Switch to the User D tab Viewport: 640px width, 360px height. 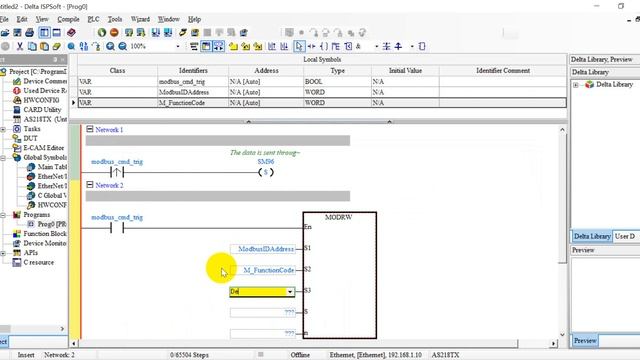coord(626,236)
